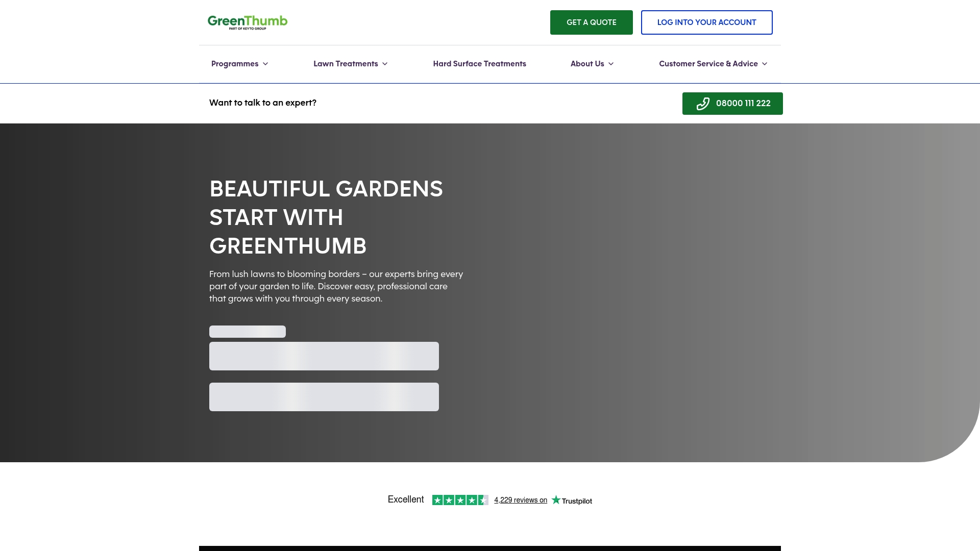Image resolution: width=980 pixels, height=551 pixels.
Task: Click the second loading input placeholder field
Action: (x=324, y=397)
